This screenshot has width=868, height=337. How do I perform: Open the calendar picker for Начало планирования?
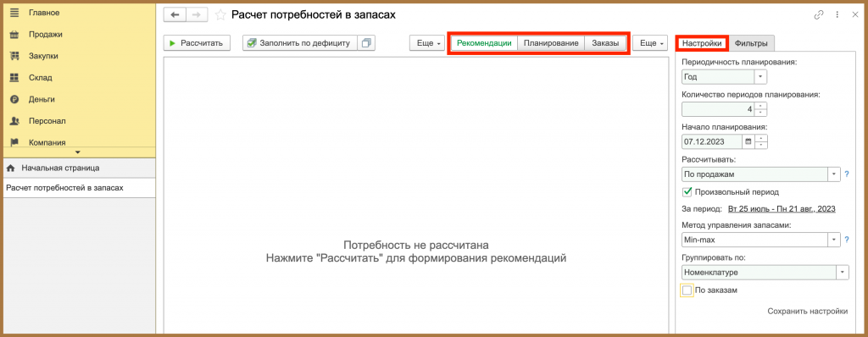pos(748,141)
